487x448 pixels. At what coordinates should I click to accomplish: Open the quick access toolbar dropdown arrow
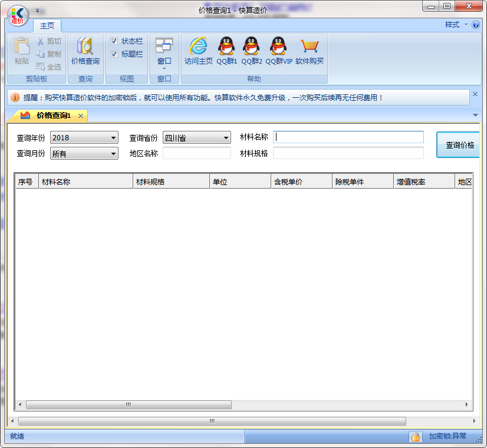(x=37, y=11)
